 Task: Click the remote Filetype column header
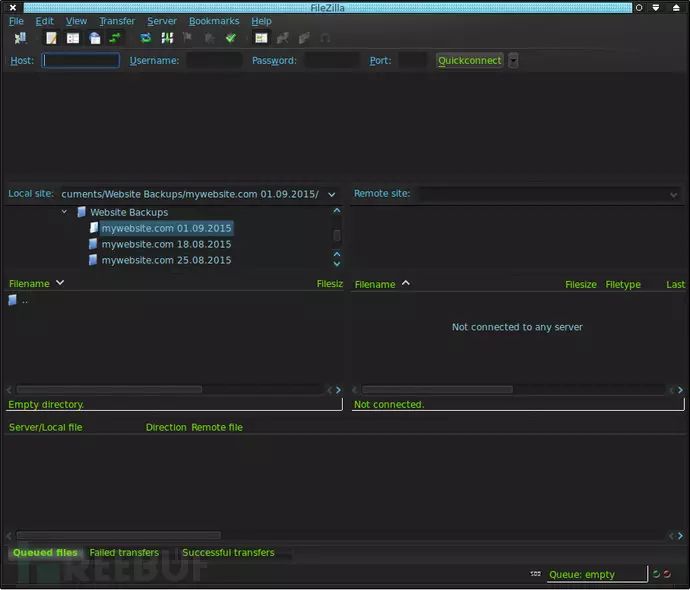coord(623,285)
